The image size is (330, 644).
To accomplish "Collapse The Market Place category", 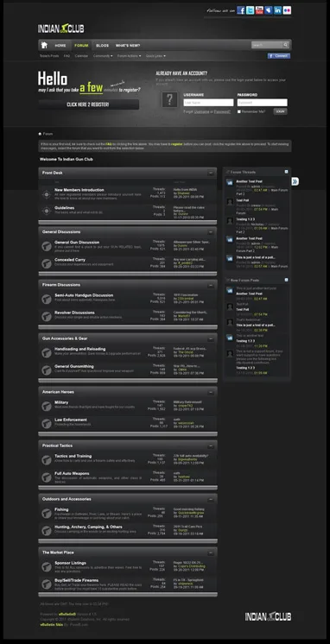I will [211, 552].
